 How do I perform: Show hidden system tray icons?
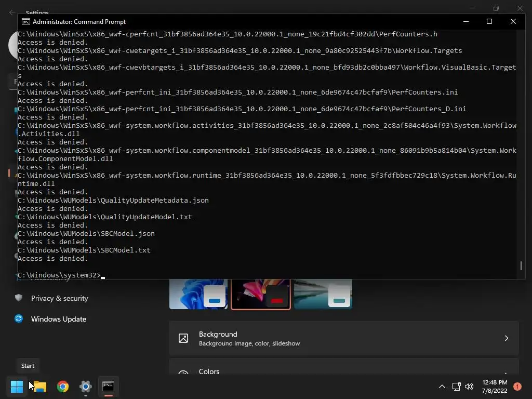pyautogui.click(x=442, y=387)
